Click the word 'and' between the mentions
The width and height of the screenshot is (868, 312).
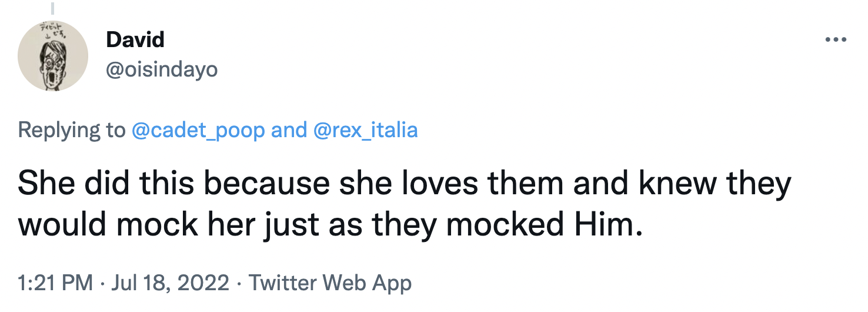pos(288,130)
